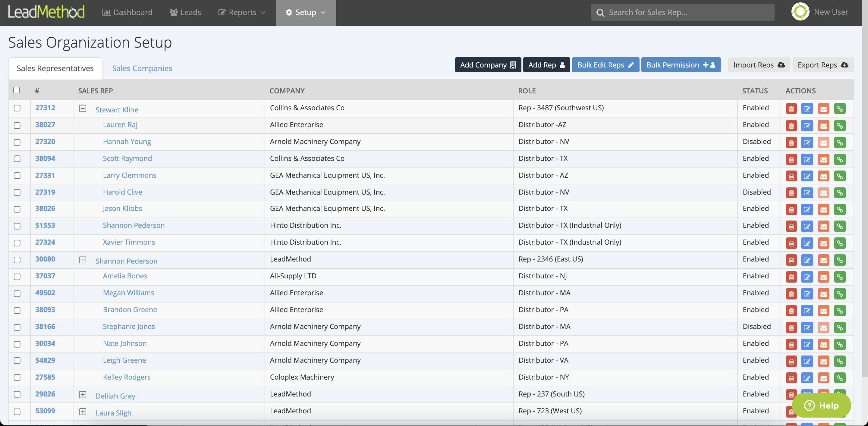
Task: Open the email icon for Scott Raymond
Action: pos(823,159)
